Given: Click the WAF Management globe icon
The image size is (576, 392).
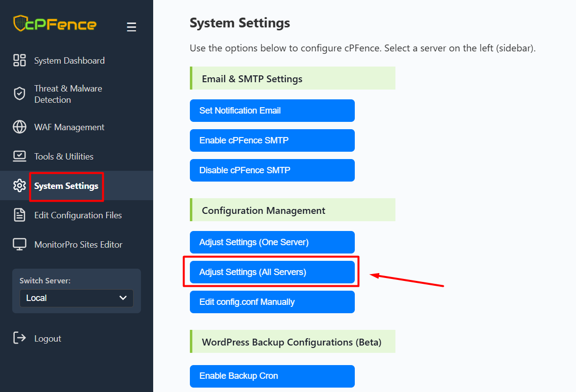Looking at the screenshot, I should coord(20,127).
